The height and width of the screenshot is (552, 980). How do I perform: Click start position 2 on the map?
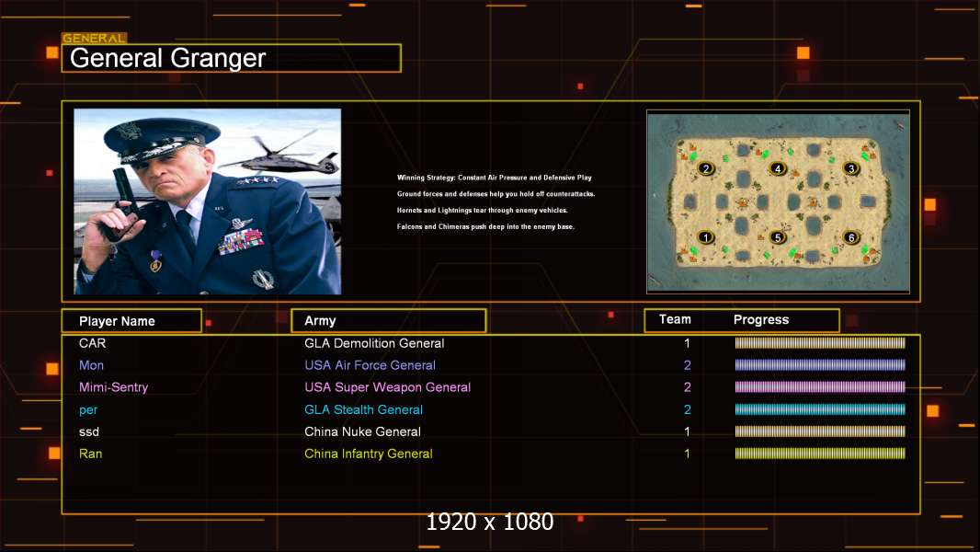[706, 168]
